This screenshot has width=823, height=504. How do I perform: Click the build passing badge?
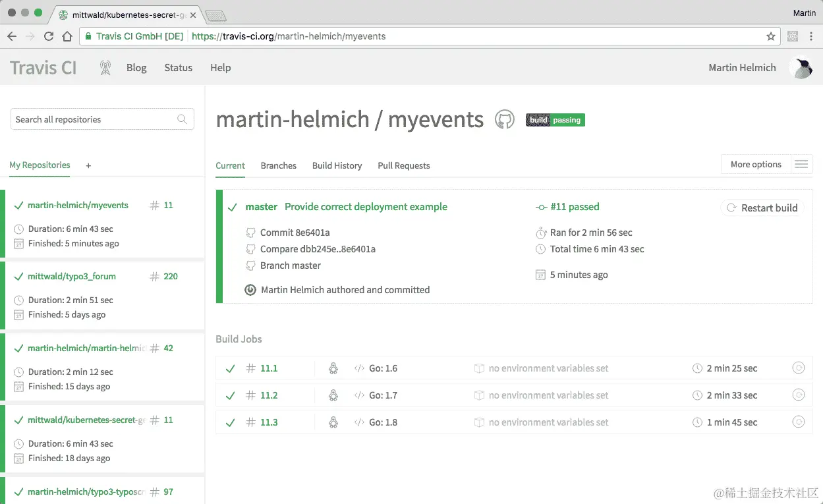coord(555,120)
